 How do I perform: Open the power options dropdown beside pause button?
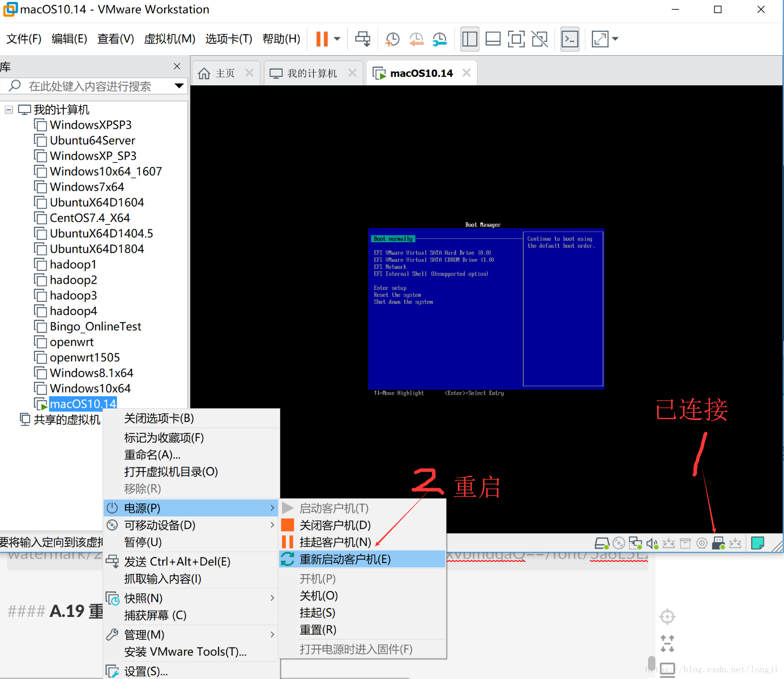[337, 39]
